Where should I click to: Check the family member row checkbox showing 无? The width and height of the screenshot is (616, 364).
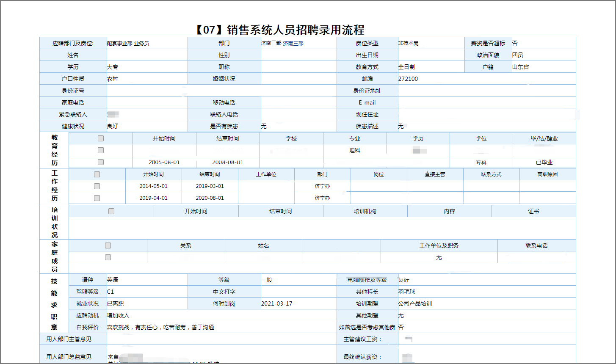(108, 257)
